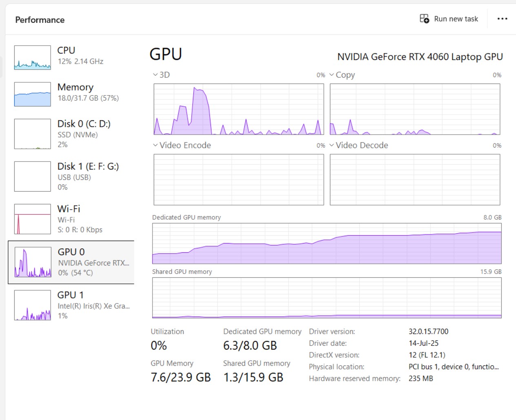Click the NVIDIA GeForce RTX 4060 Laptop GPU name

(420, 57)
